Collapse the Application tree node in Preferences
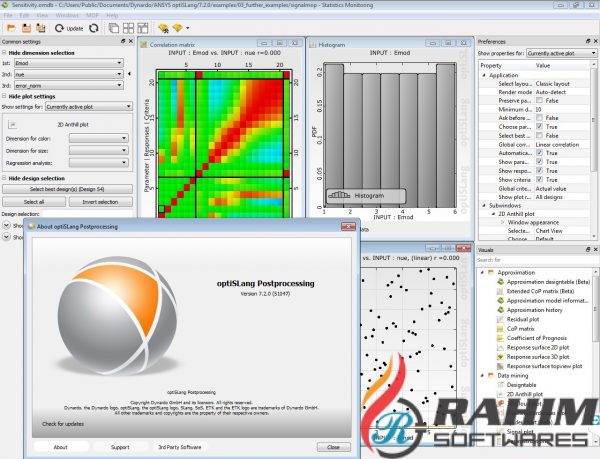 click(x=484, y=75)
